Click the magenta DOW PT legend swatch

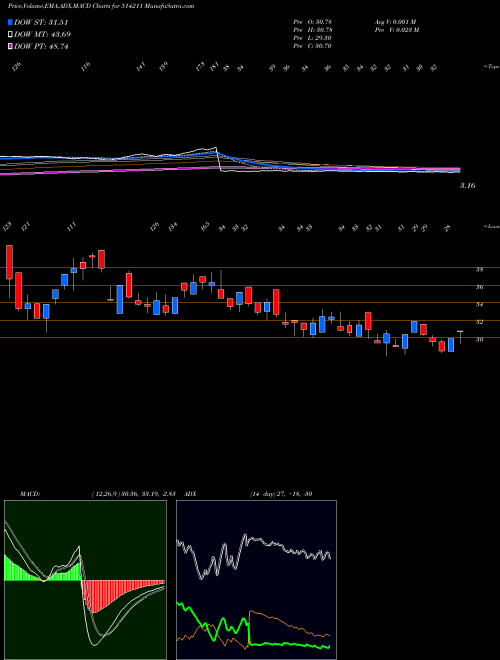coord(11,46)
